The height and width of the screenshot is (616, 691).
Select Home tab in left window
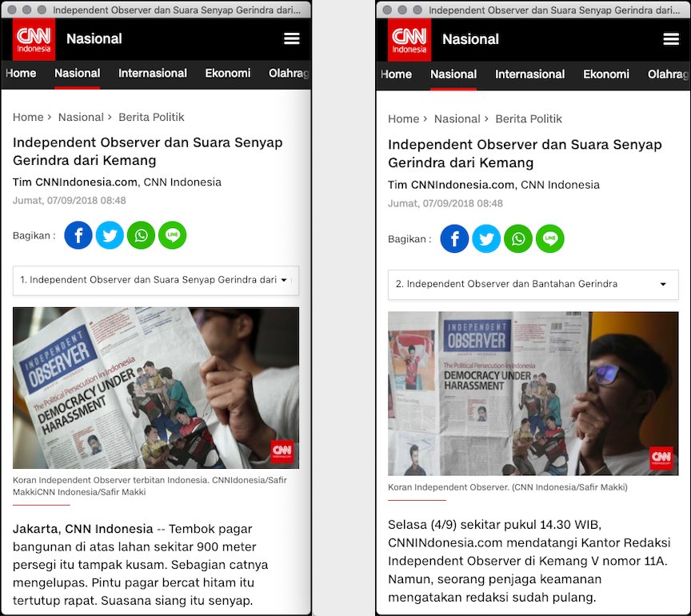pyautogui.click(x=21, y=73)
